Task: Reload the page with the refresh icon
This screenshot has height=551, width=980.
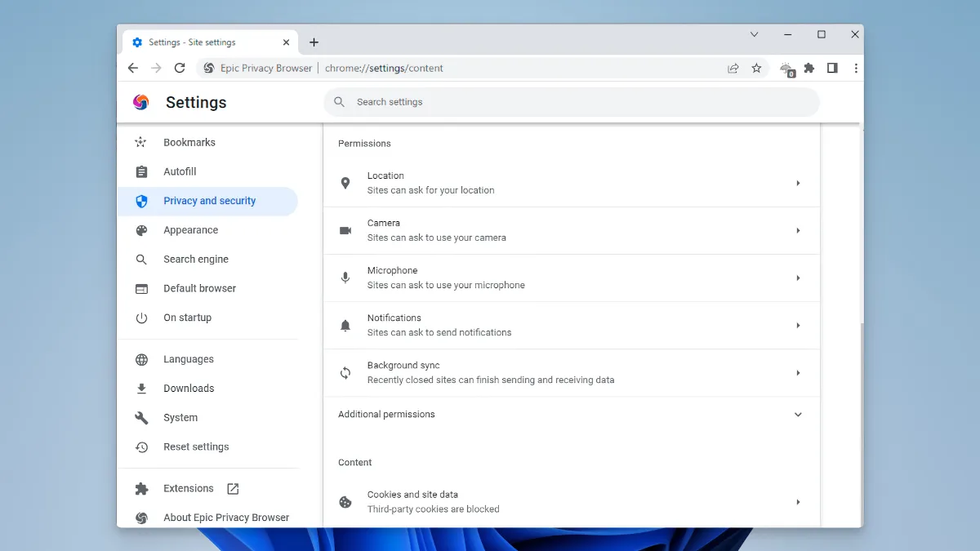Action: [180, 69]
